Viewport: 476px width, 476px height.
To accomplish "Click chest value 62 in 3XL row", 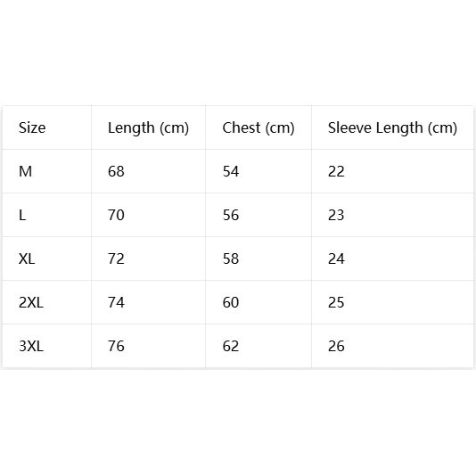I will coord(231,347).
